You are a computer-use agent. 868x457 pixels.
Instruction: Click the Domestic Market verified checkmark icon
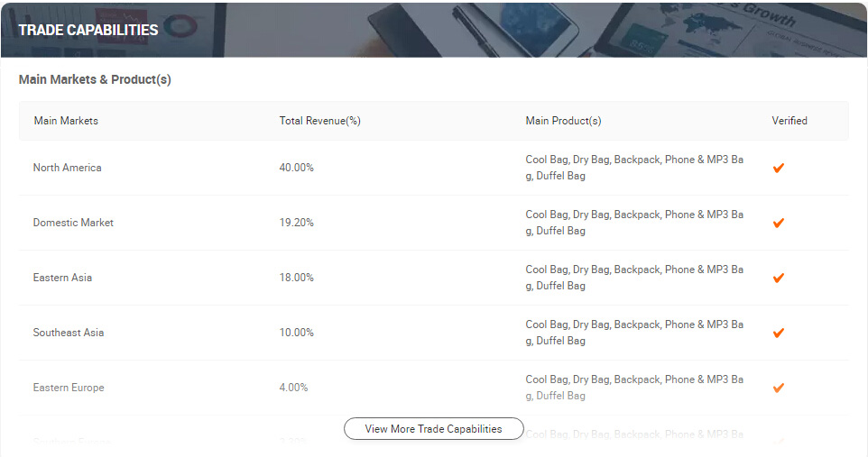tap(778, 223)
